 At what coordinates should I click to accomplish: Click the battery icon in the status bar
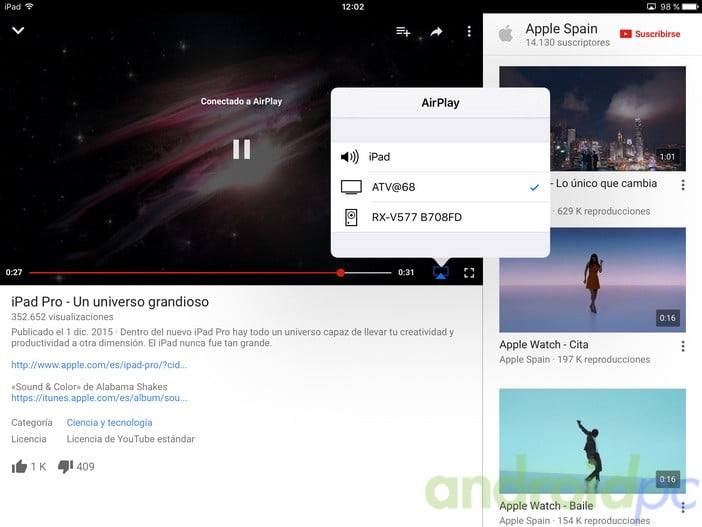coord(690,7)
